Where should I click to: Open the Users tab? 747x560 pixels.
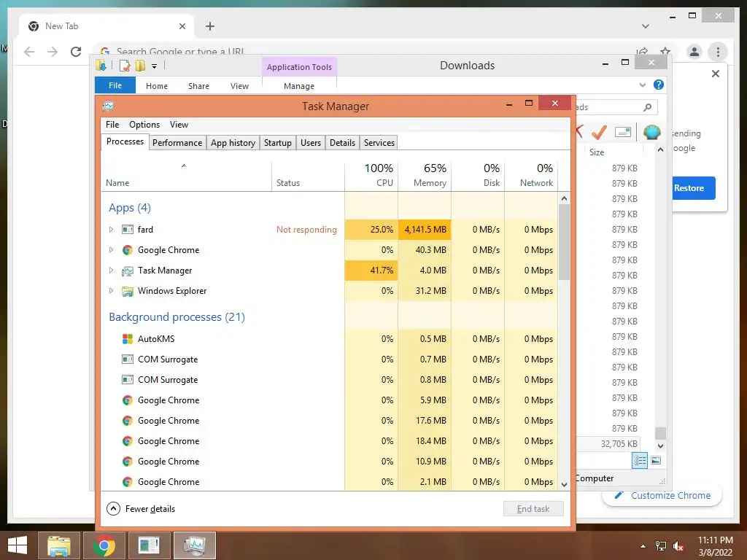(x=311, y=143)
